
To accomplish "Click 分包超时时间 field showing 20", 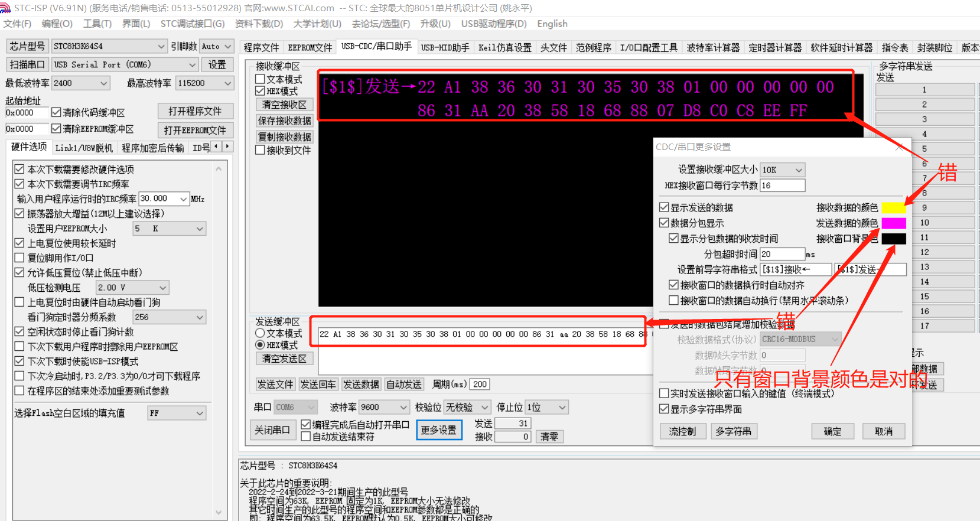I will tap(783, 254).
